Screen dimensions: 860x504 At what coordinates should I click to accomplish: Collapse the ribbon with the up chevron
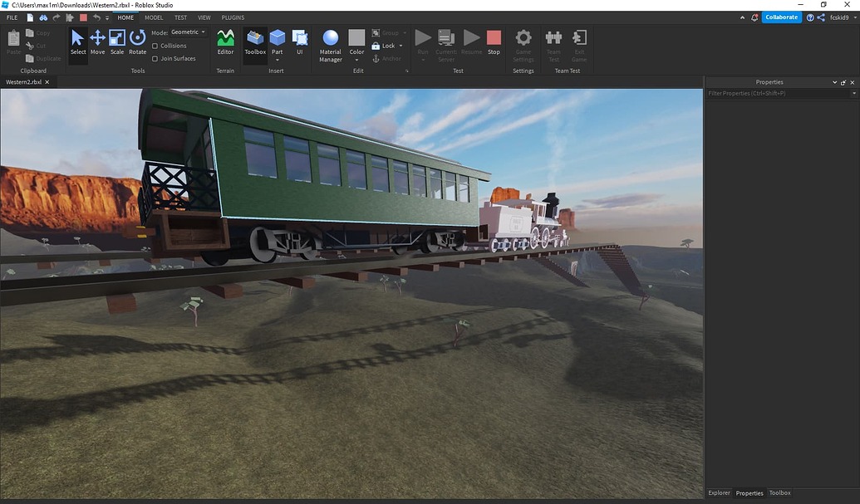tap(742, 17)
